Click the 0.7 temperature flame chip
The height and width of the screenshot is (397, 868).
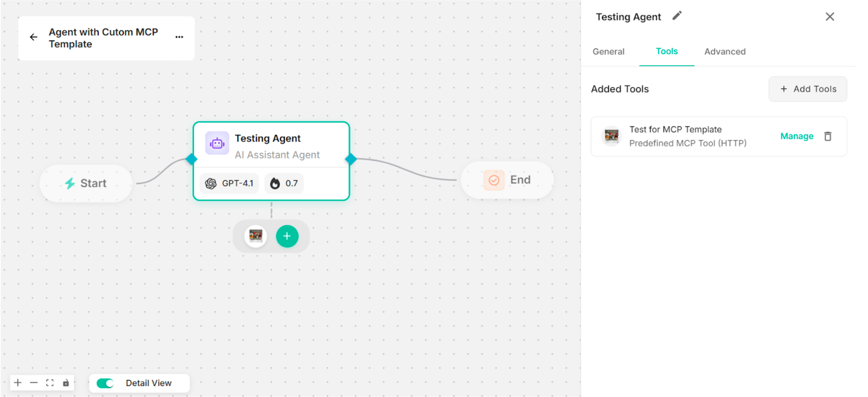(x=284, y=183)
